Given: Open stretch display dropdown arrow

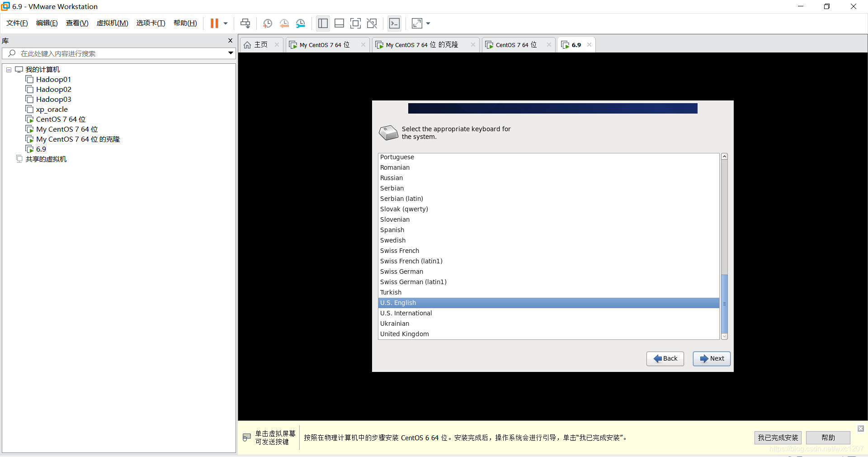Looking at the screenshot, I should (428, 24).
